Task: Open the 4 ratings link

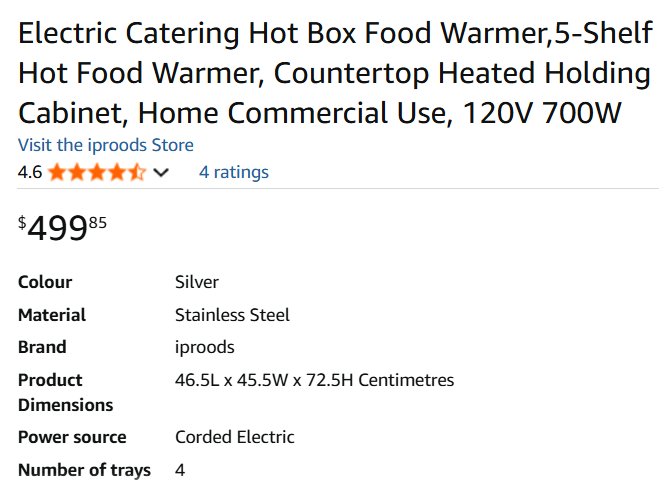Action: 234,172
